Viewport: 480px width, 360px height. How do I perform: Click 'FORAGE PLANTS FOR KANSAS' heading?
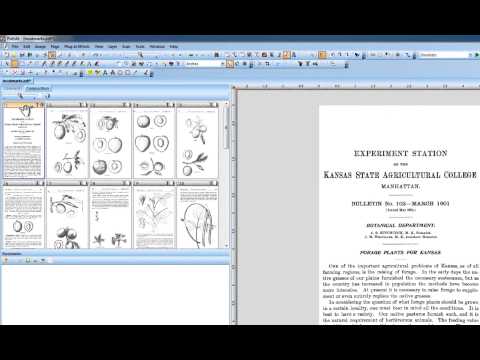400,253
